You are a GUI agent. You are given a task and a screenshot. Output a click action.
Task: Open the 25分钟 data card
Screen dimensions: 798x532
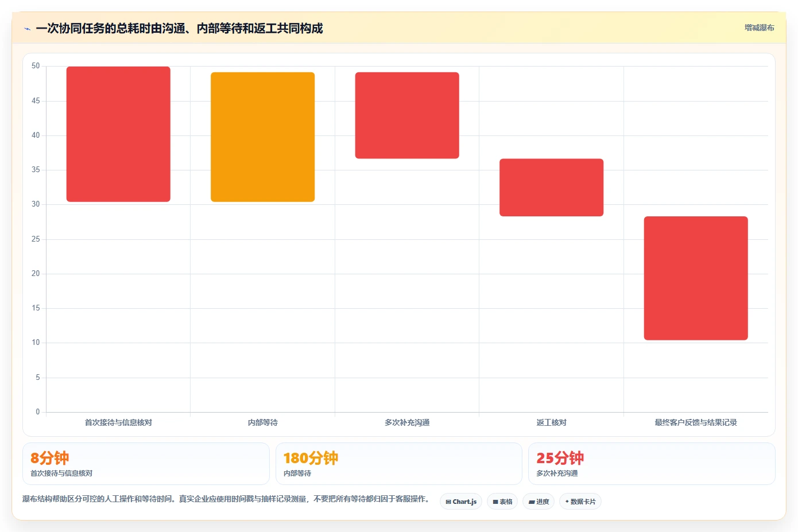(652, 464)
